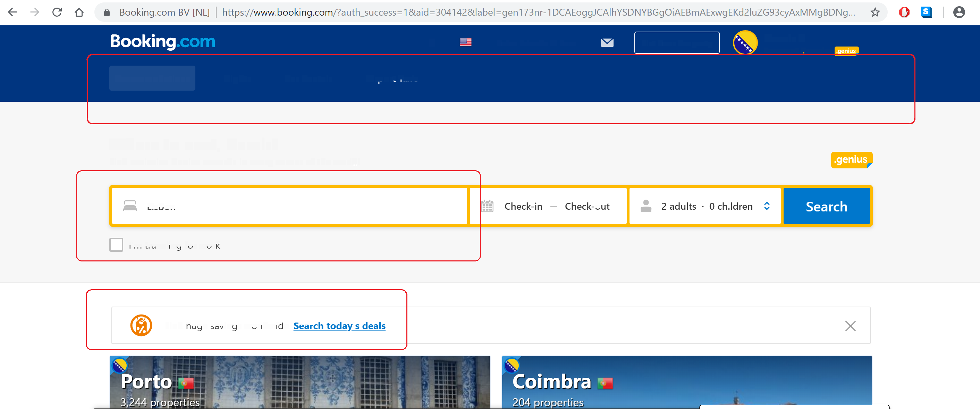Click the guest person icon
This screenshot has height=409, width=980.
[x=645, y=206]
